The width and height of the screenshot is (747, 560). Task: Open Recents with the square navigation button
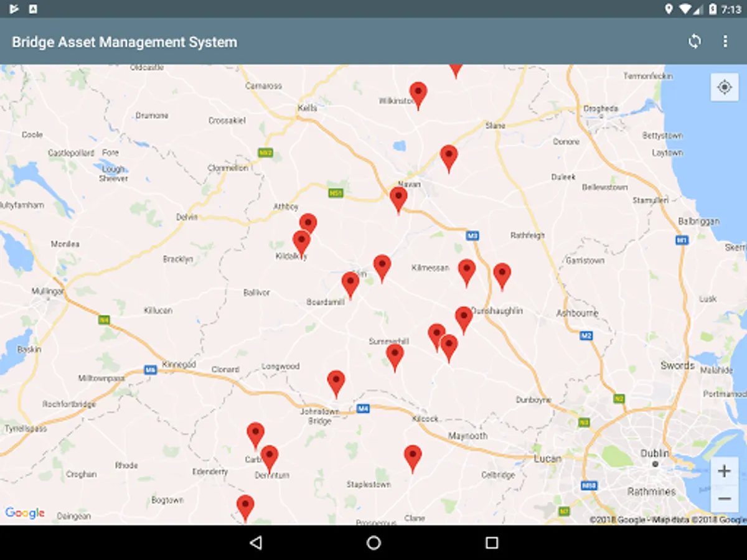(490, 543)
